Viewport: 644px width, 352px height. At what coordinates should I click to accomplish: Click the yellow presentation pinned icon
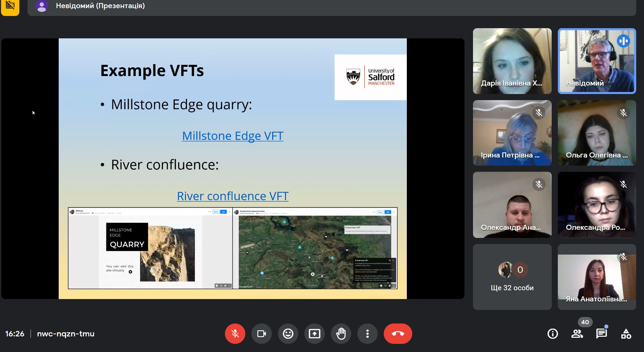(10, 6)
